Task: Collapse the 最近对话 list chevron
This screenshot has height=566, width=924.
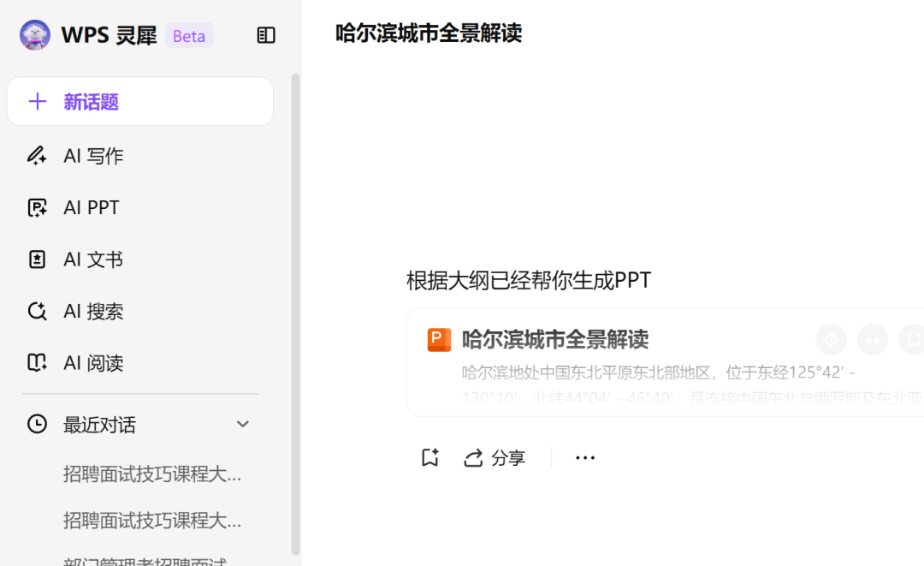Action: click(x=243, y=424)
